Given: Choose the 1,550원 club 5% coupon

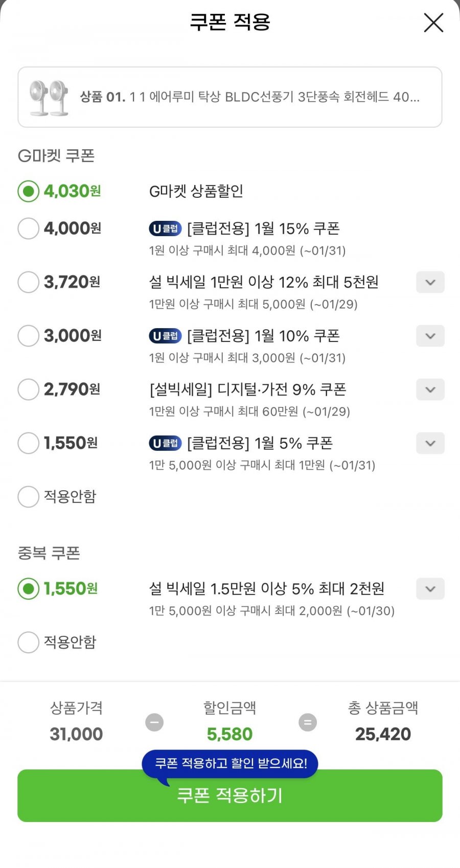Looking at the screenshot, I should point(29,443).
